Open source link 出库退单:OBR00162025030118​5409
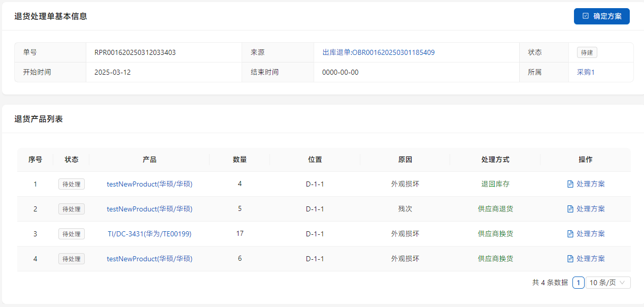The height and width of the screenshot is (307, 644). [x=378, y=52]
